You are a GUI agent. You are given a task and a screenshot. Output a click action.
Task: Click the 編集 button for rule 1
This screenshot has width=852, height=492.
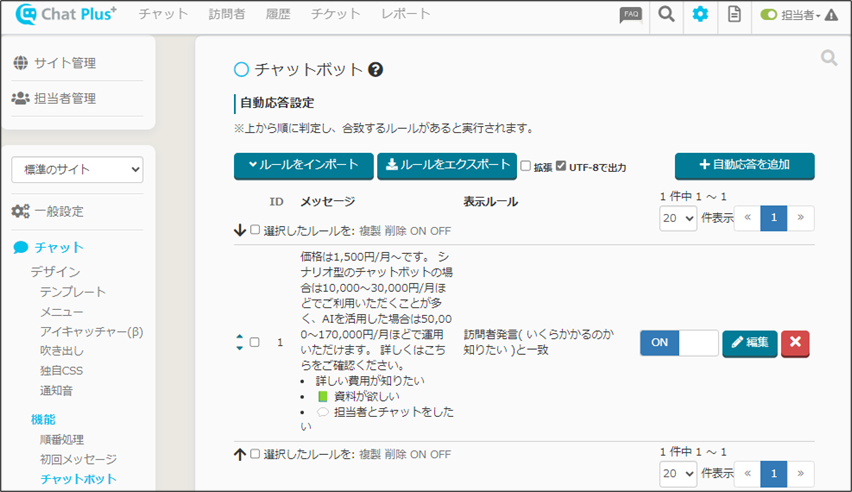[x=749, y=343]
